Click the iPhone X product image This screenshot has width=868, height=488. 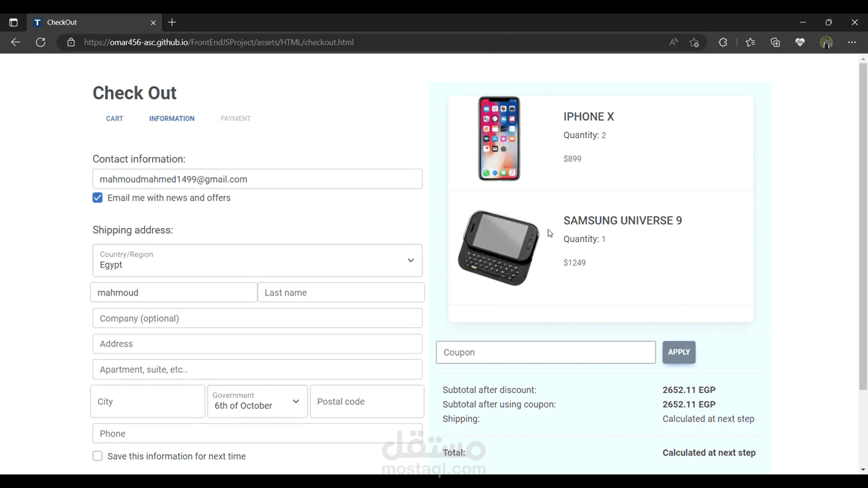coord(499,138)
